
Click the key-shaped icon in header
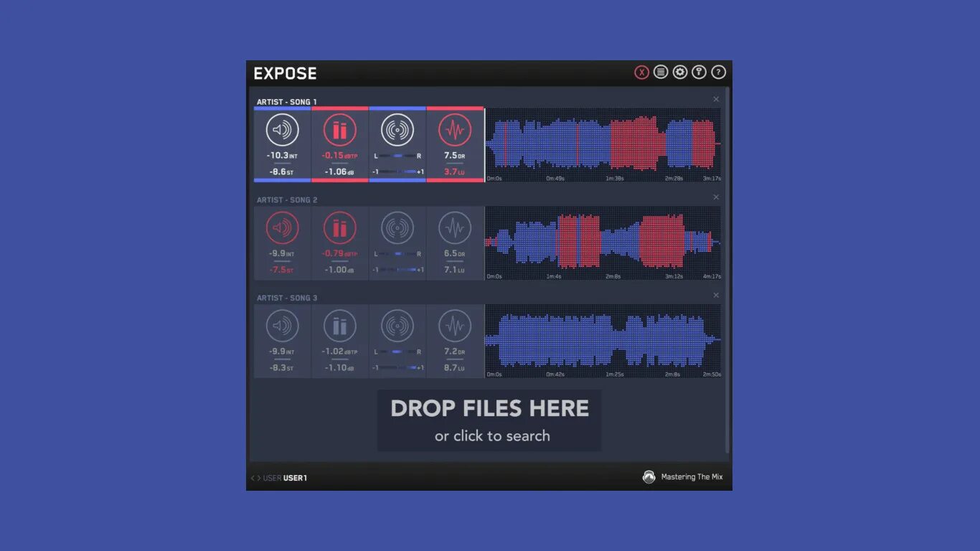click(x=699, y=72)
